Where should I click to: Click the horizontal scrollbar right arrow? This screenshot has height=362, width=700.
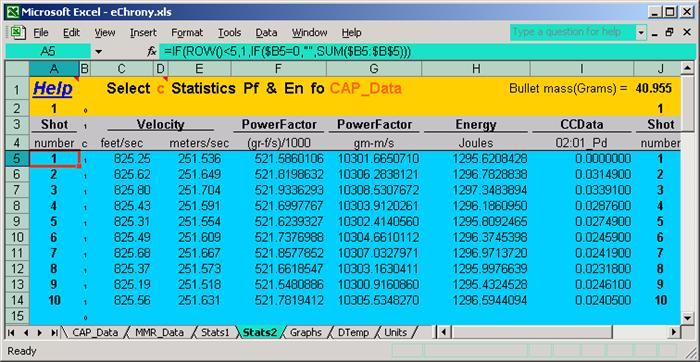pyautogui.click(x=674, y=332)
